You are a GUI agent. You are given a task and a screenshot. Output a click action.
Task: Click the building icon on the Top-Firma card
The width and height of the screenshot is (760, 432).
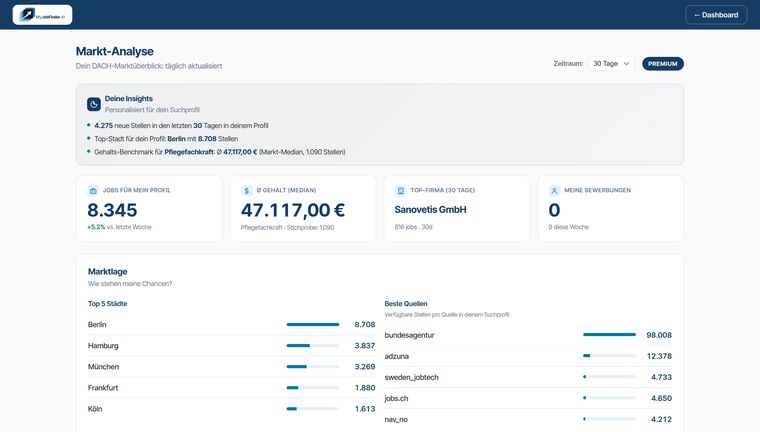click(x=400, y=191)
